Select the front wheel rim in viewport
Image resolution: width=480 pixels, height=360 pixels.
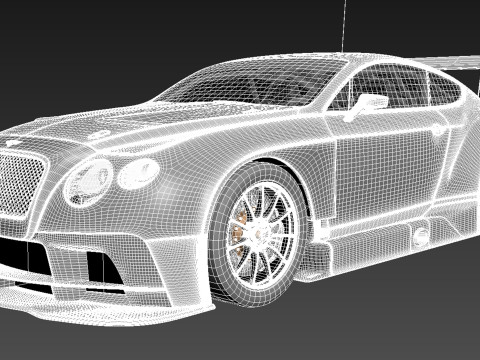tap(262, 234)
